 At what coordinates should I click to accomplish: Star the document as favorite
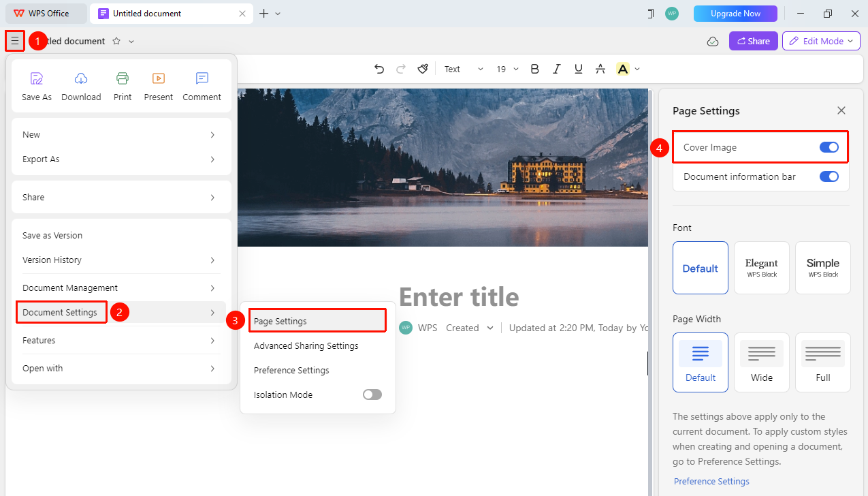point(116,41)
